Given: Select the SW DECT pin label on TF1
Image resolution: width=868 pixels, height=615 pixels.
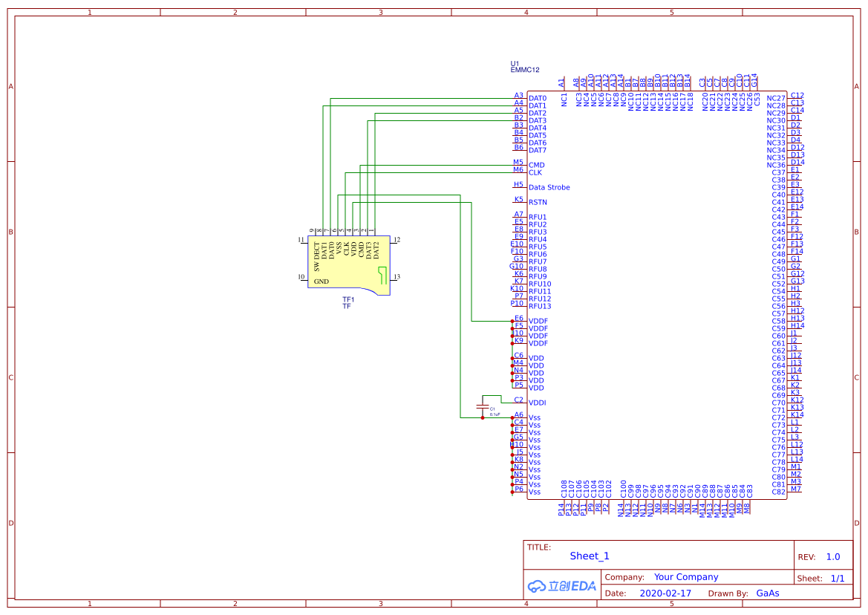Looking at the screenshot, I should (x=316, y=257).
